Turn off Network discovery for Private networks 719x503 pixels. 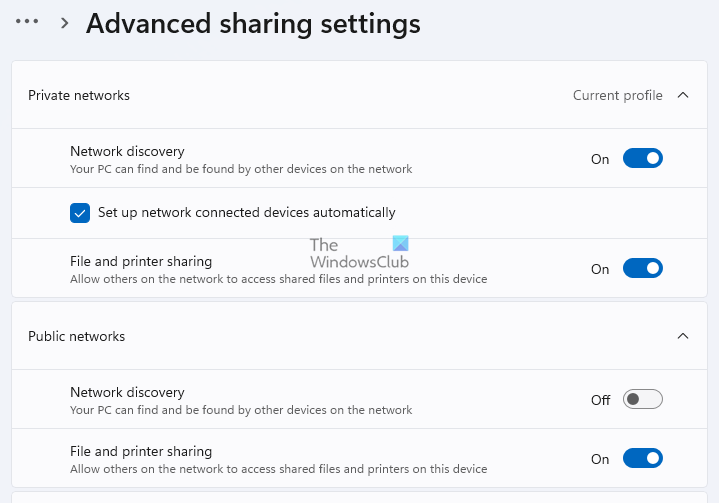tap(642, 159)
